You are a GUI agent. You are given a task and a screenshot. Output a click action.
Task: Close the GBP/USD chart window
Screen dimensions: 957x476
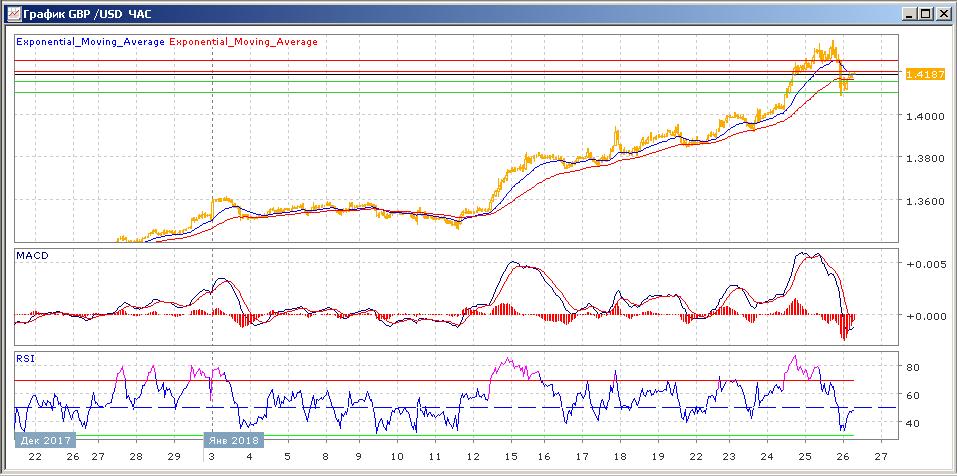pos(942,14)
